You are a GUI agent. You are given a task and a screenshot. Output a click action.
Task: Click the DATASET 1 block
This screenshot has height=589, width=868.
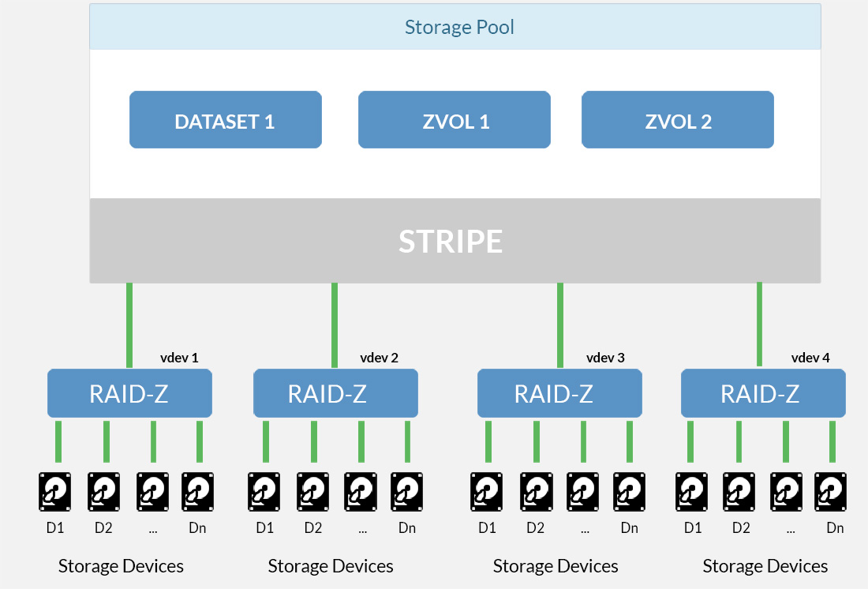225,120
